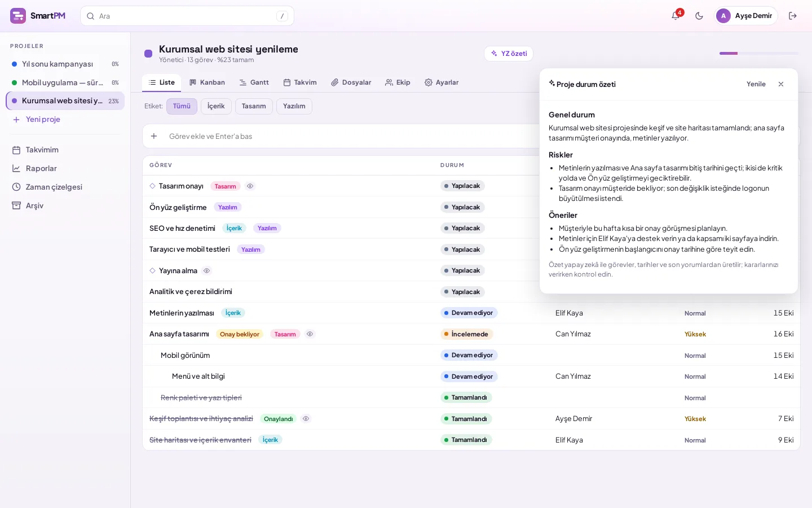Toggle the eye icon on Yayına alma
Image resolution: width=812 pixels, height=508 pixels.
pos(206,271)
